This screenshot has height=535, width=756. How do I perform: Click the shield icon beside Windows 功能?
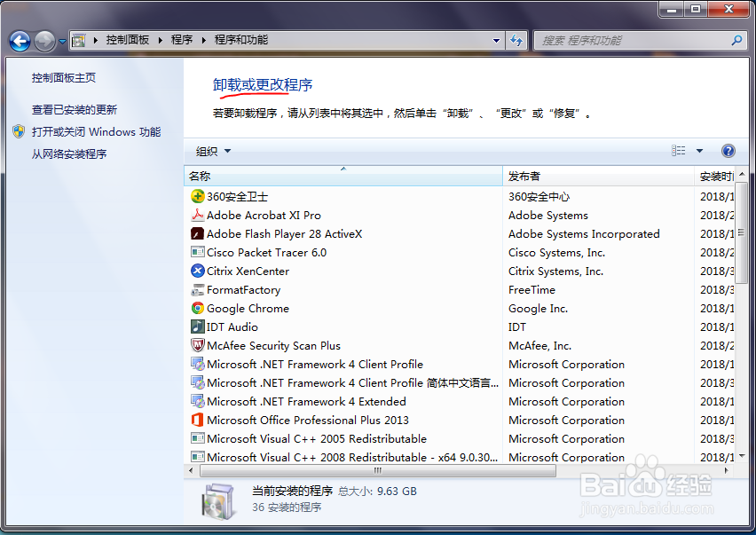point(19,131)
